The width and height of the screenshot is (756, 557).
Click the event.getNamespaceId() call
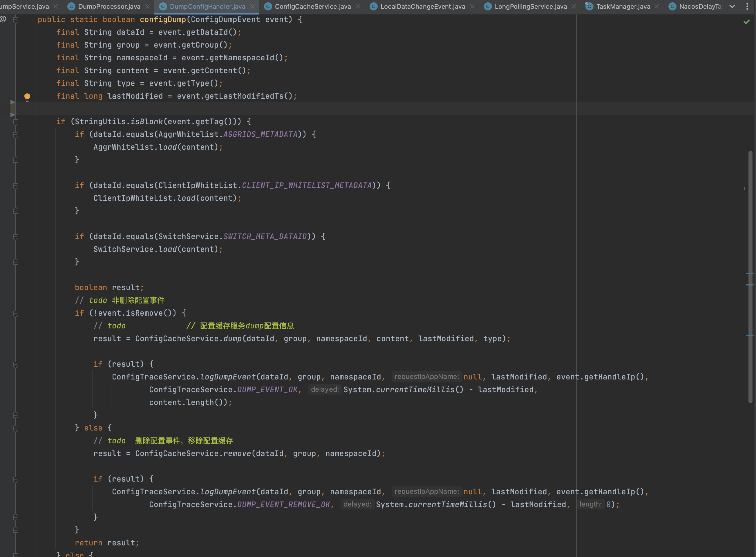click(x=232, y=58)
